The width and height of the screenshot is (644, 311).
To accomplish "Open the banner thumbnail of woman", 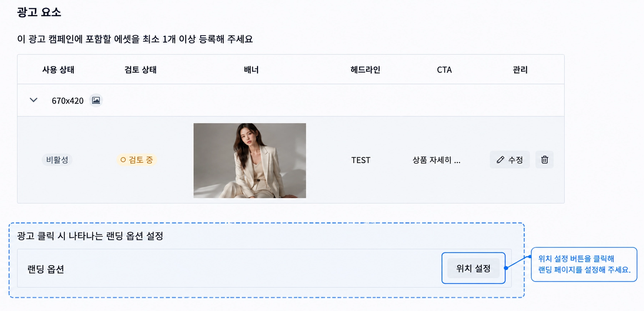I will (x=250, y=160).
